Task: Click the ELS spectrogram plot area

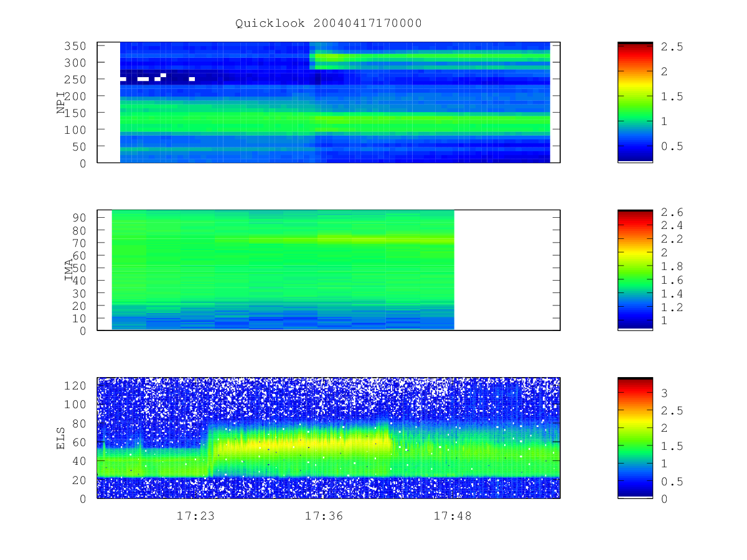Action: point(329,437)
